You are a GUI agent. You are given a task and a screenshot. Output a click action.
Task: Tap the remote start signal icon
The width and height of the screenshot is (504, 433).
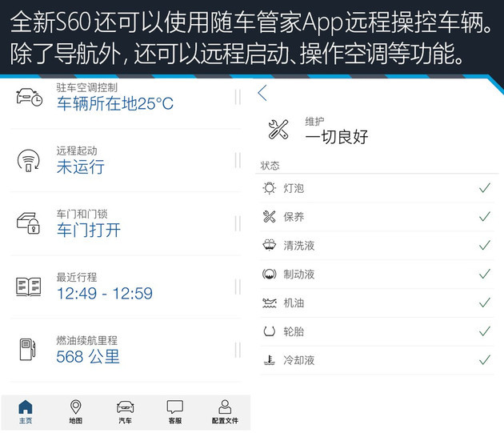click(x=29, y=160)
